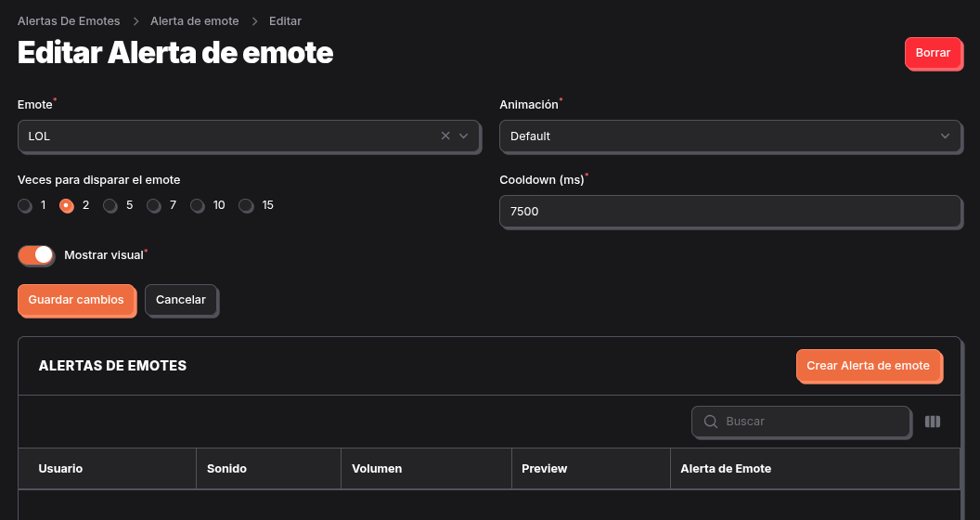Select 5 times to trigger emote

coord(110,205)
